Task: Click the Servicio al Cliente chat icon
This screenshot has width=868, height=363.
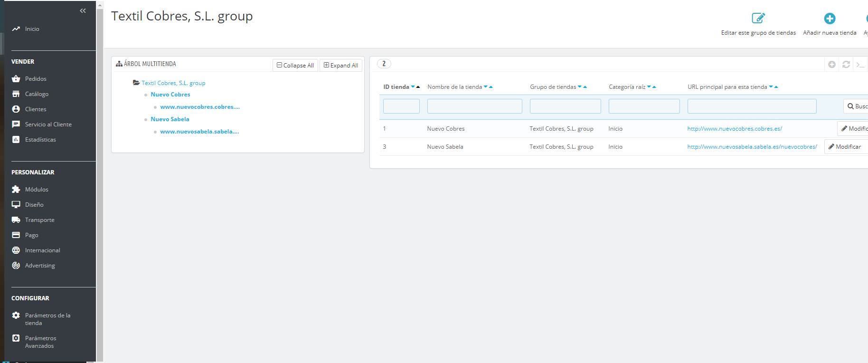Action: [x=16, y=124]
